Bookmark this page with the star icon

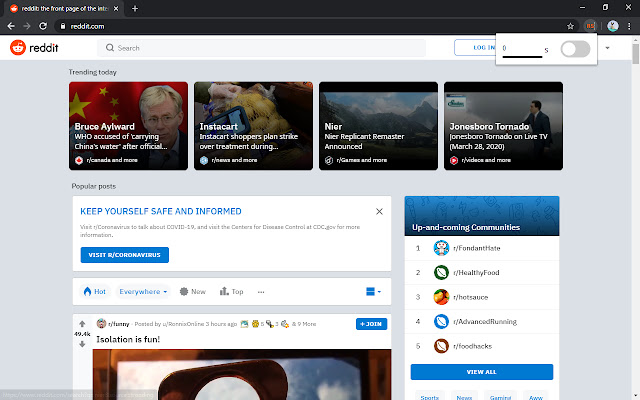tap(570, 26)
